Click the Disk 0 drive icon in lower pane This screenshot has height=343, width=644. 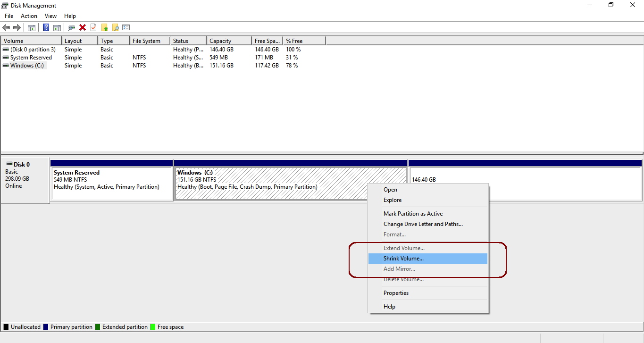coord(9,164)
